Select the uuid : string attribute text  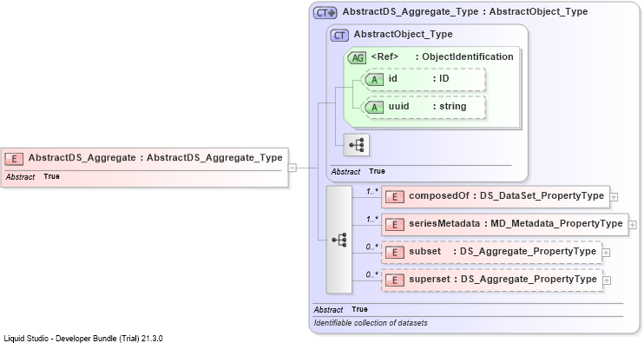pos(427,107)
